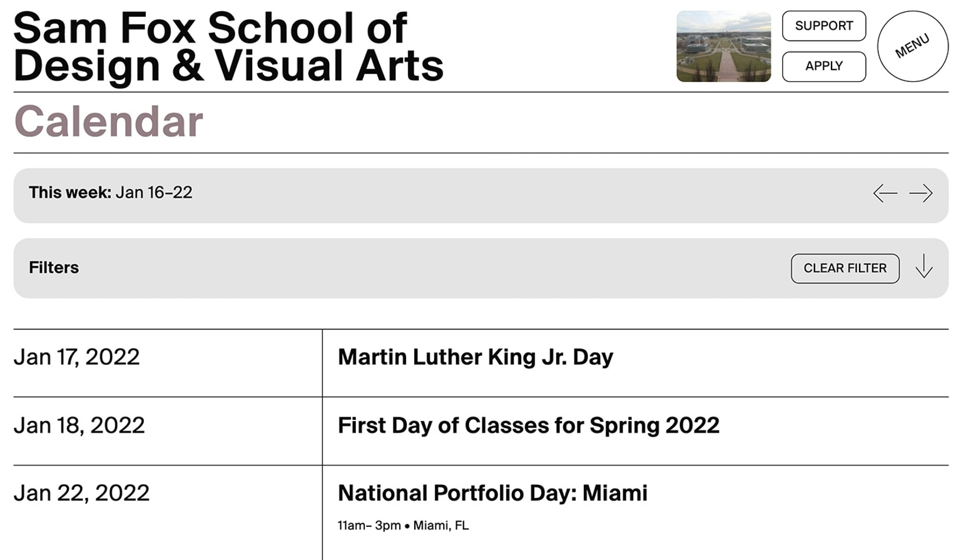Select the Jan 17, 2022 date cell

tap(76, 357)
